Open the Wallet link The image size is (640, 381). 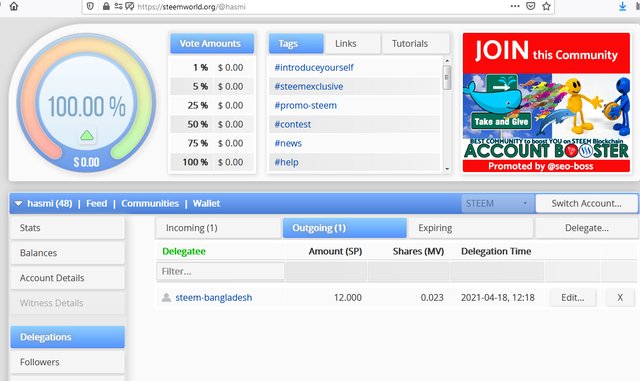point(206,203)
